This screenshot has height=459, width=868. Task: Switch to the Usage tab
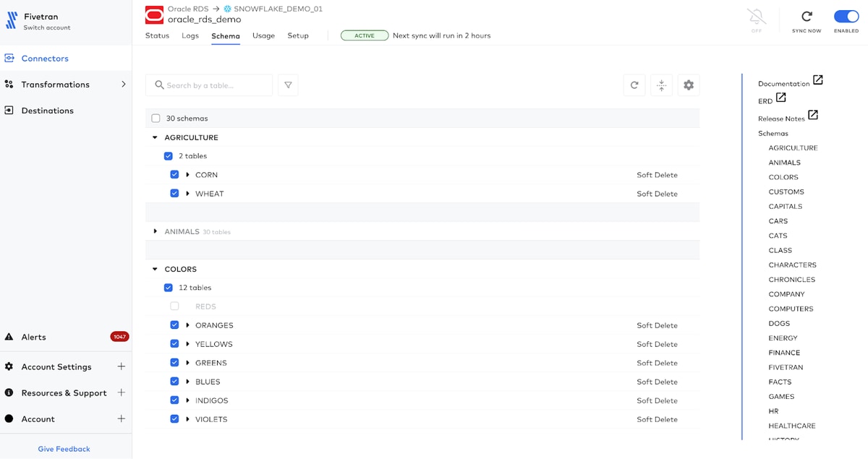(x=263, y=35)
